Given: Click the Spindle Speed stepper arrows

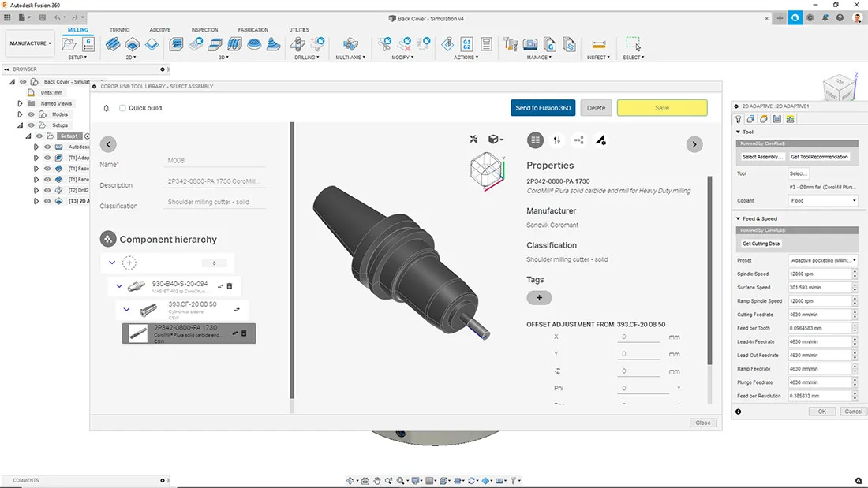Looking at the screenshot, I should [855, 274].
